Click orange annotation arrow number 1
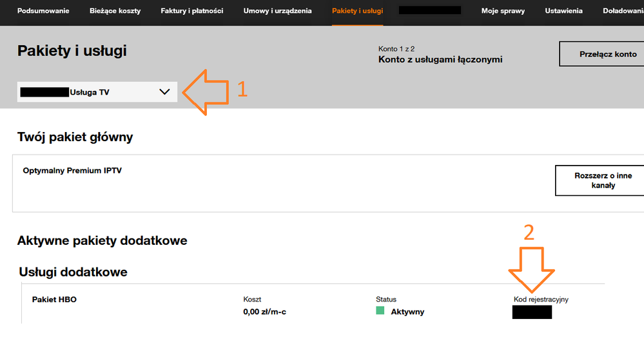The width and height of the screenshot is (644, 355). pos(207,92)
